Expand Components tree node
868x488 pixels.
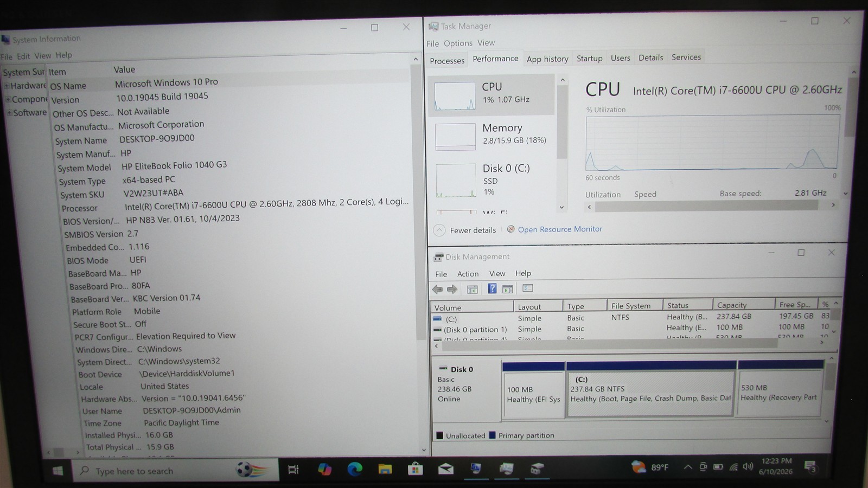9,99
